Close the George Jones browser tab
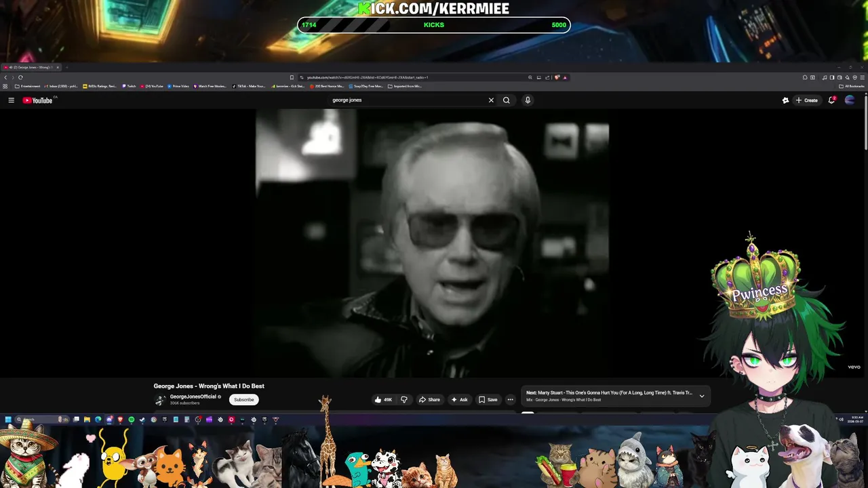The image size is (868, 488). tap(58, 67)
